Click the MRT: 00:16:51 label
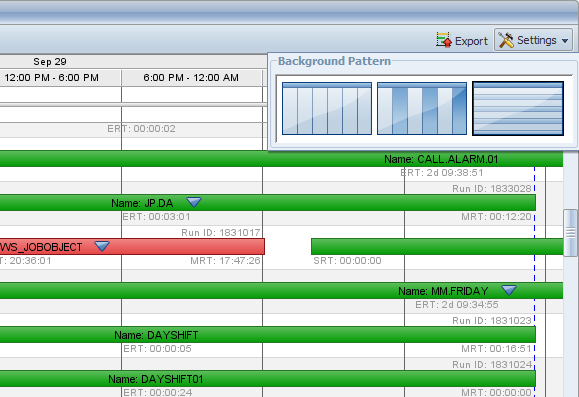Viewport: 579px width, 397px height. (x=496, y=349)
